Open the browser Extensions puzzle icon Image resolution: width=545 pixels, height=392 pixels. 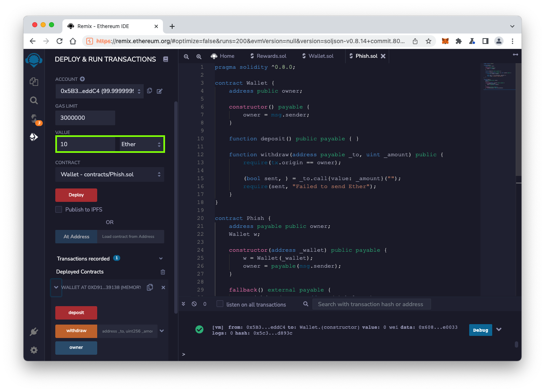pyautogui.click(x=459, y=41)
